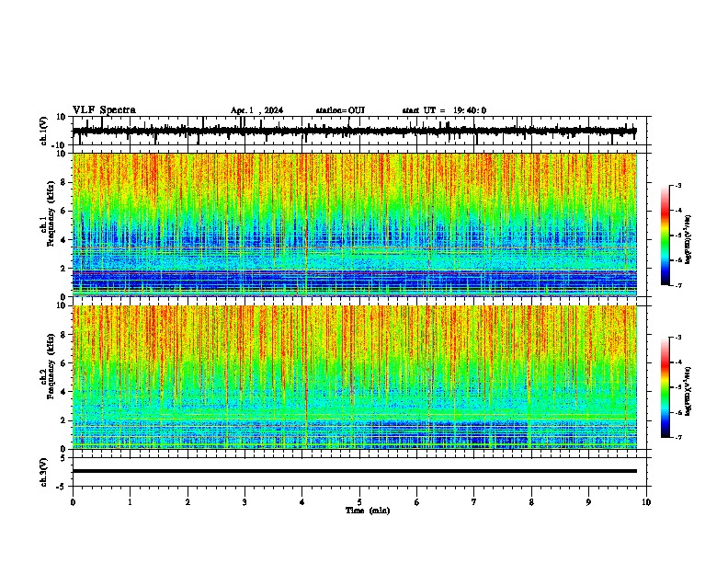728x563 pixels.
Task: Click the 'VLF Spectra' title text
Action: tap(104, 110)
